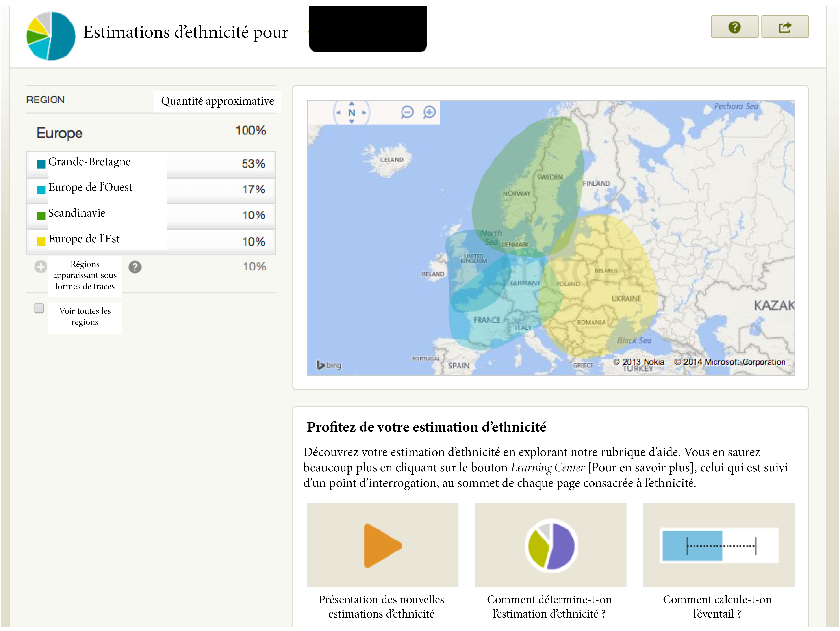Pan the map west with left arrow
The width and height of the screenshot is (840, 631).
[338, 112]
